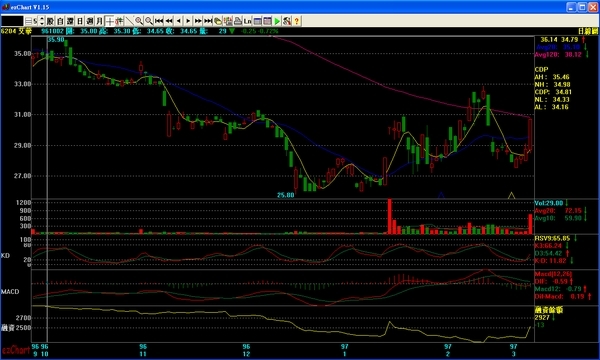Click the 融資餘額 margin balance heading
The height and width of the screenshot is (360, 600).
[x=549, y=310]
